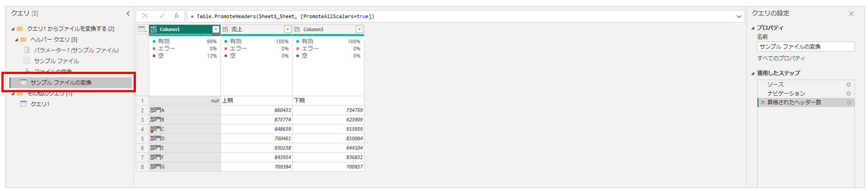Open settings gear for ナビゲーション step
Image resolution: width=868 pixels, height=191 pixels.
[x=848, y=93]
